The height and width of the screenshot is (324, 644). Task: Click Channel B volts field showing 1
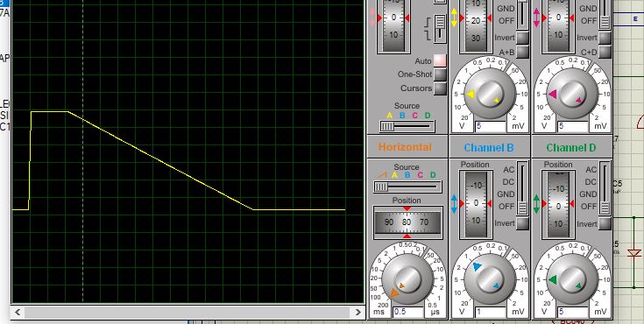point(491,312)
